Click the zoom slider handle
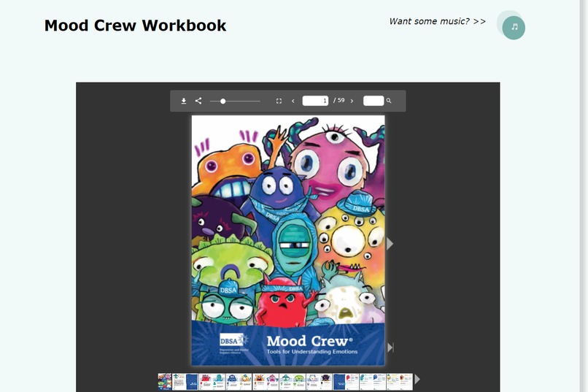The height and width of the screenshot is (392, 588). (x=223, y=101)
